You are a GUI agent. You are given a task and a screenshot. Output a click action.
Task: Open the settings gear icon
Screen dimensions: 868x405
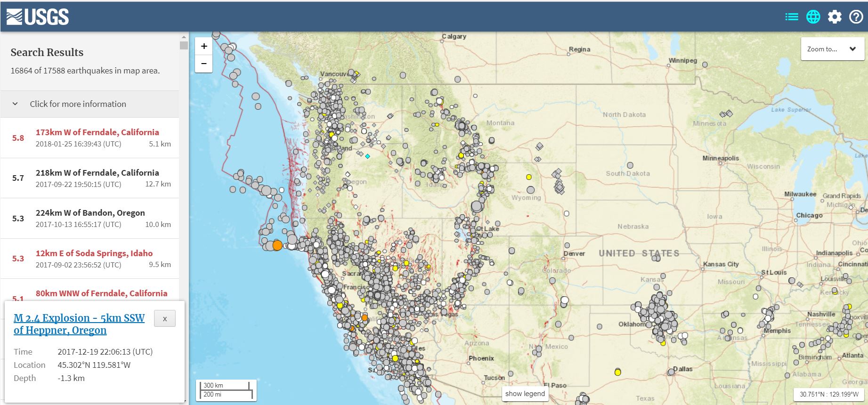click(835, 17)
